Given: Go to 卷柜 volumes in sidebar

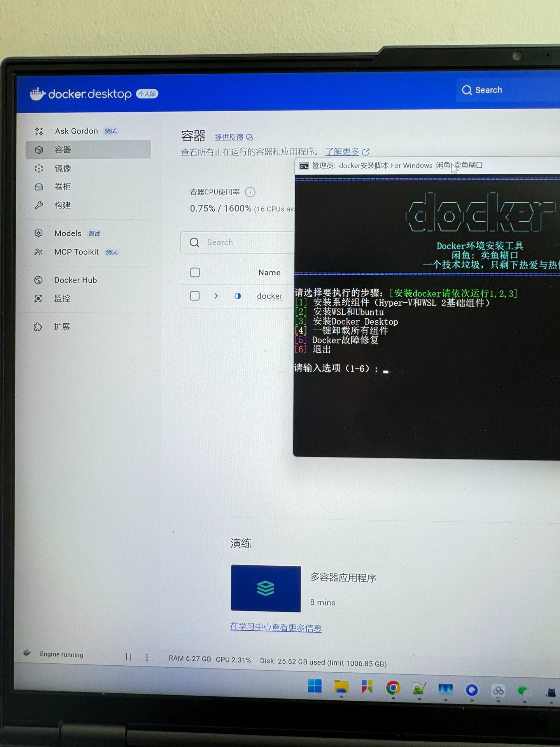Looking at the screenshot, I should 63,187.
